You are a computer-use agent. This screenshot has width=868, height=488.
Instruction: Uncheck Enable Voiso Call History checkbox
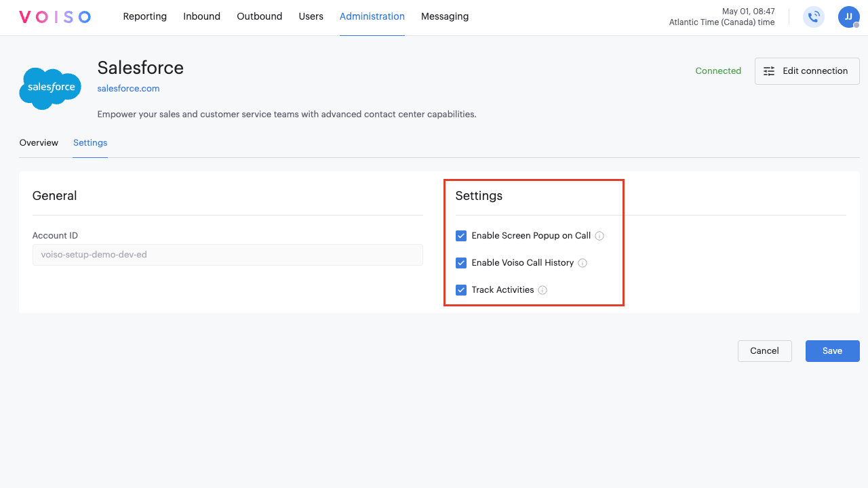pyautogui.click(x=461, y=263)
